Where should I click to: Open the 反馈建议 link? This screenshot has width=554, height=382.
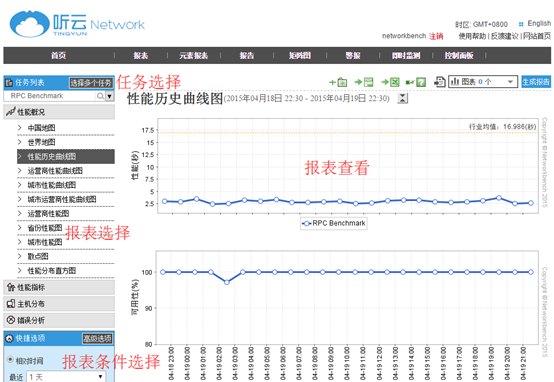505,36
